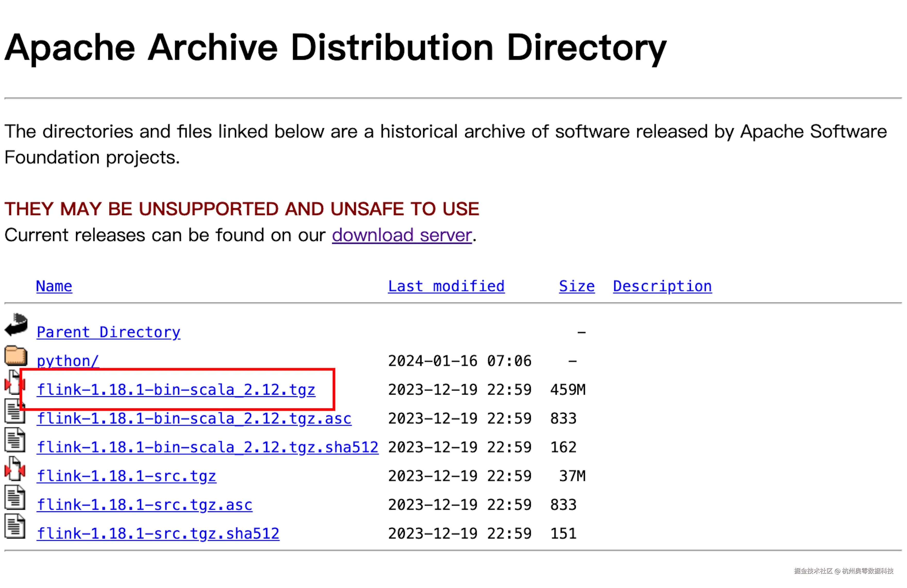The height and width of the screenshot is (588, 907).
Task: Click the text icon beside flink-1.18.1-src.tgz.asc
Action: (x=15, y=498)
